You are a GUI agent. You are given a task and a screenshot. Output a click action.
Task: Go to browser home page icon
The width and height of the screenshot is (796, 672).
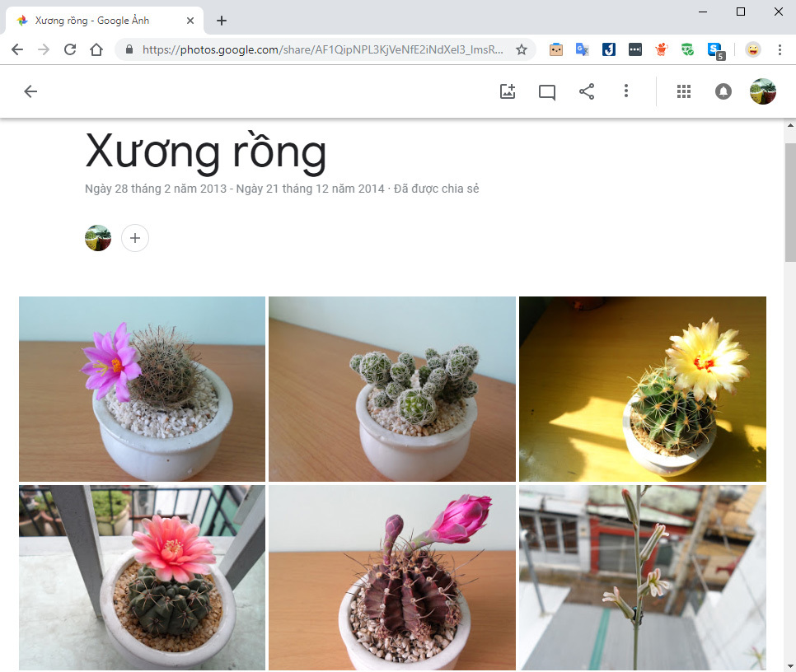[96, 49]
